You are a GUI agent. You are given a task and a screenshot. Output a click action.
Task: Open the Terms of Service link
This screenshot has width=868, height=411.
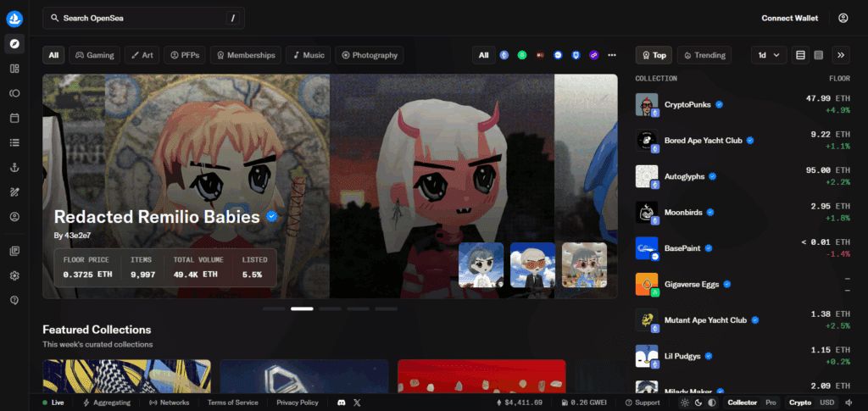pos(232,403)
